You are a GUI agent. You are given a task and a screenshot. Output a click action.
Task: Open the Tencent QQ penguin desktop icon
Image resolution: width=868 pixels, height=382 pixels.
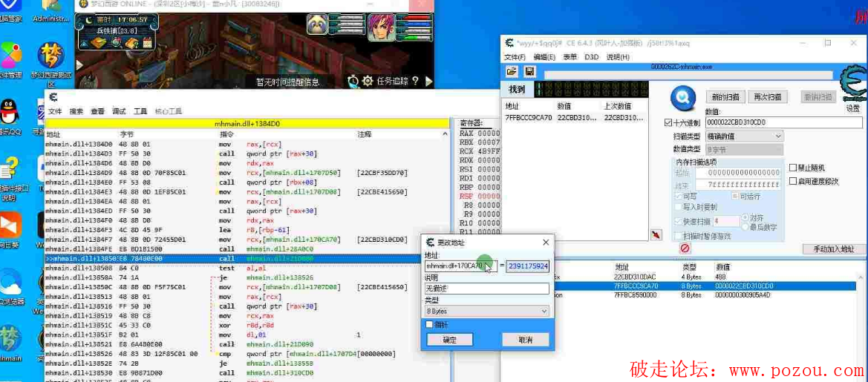coord(8,118)
